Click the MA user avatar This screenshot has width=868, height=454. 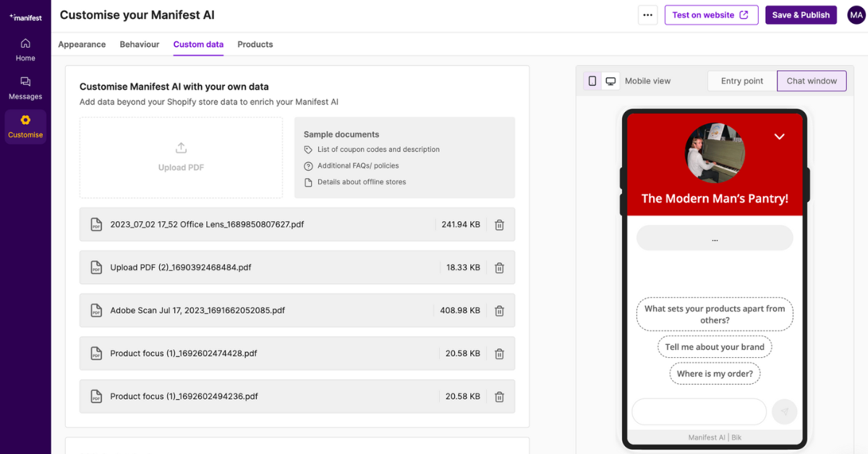[x=856, y=15]
